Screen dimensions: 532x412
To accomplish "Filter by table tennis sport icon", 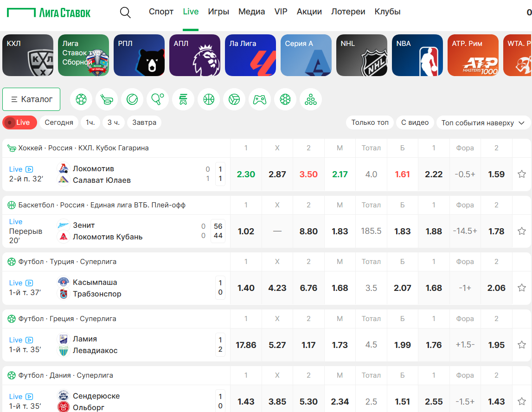I will coord(158,99).
